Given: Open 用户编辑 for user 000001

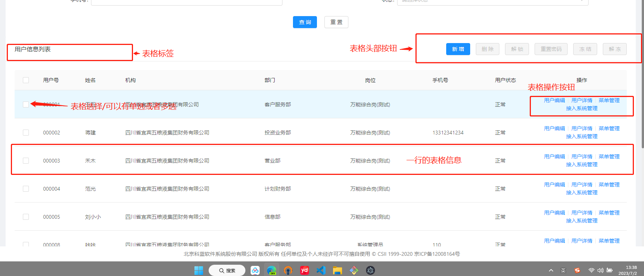Looking at the screenshot, I should click(x=554, y=100).
